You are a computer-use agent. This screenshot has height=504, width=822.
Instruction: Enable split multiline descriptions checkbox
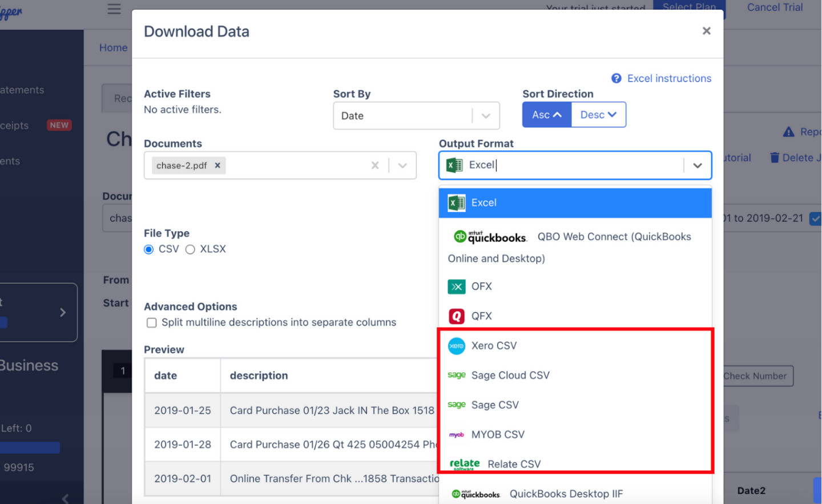click(151, 323)
